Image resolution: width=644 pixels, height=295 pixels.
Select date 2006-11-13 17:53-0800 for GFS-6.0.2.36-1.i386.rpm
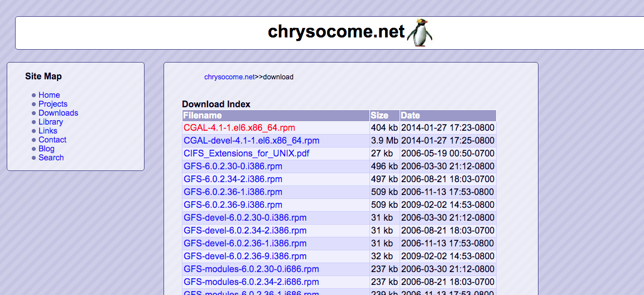(x=448, y=192)
